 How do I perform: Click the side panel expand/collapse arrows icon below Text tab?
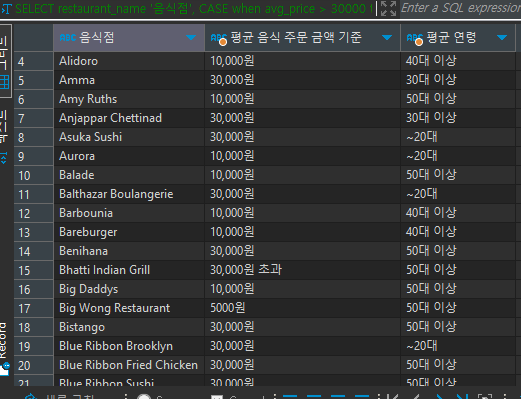pos(3,158)
